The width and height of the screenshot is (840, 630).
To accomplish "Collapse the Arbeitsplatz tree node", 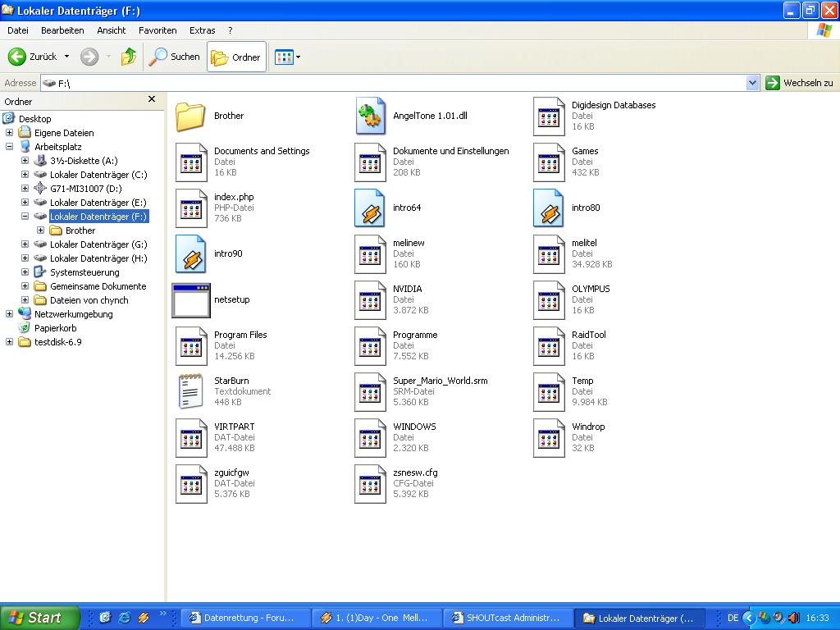I will (x=9, y=147).
